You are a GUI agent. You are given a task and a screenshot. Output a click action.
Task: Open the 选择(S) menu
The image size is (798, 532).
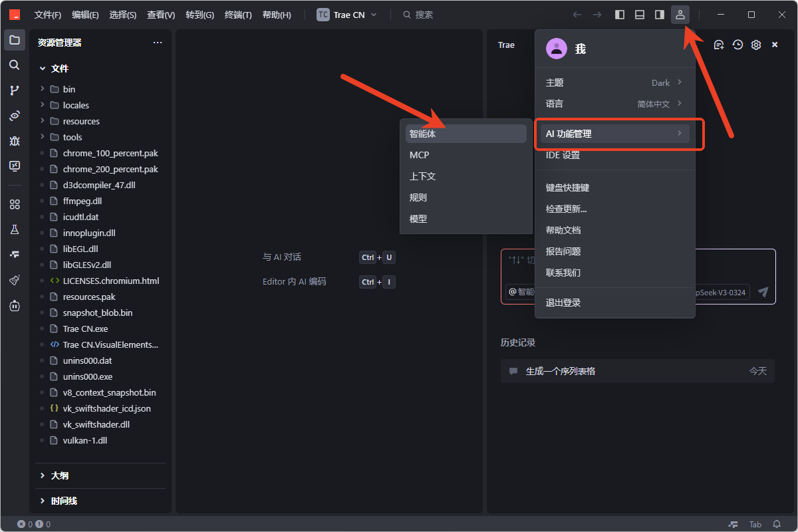123,15
